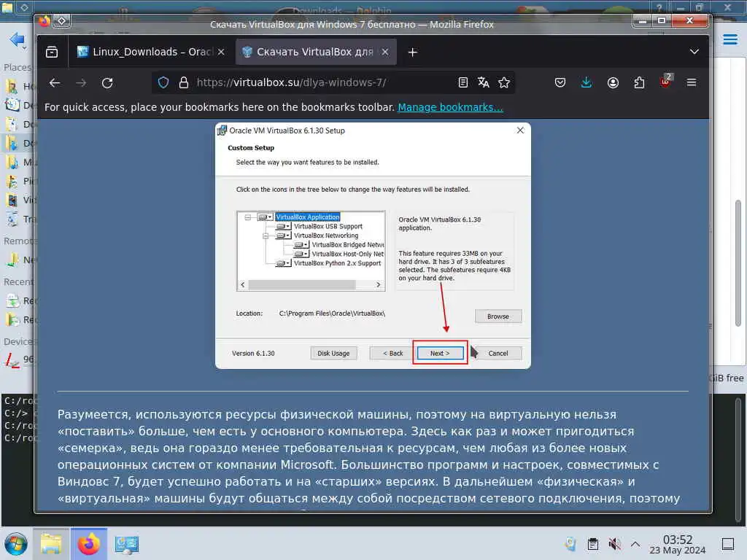Click Cancel in the VirtualBox setup
Screen dimensions: 747x560
(498, 354)
